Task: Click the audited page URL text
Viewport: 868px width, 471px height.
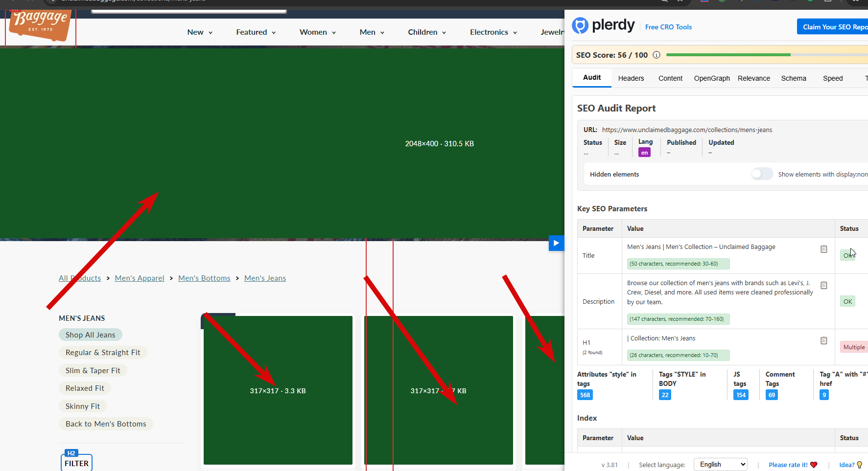Action: pos(687,130)
